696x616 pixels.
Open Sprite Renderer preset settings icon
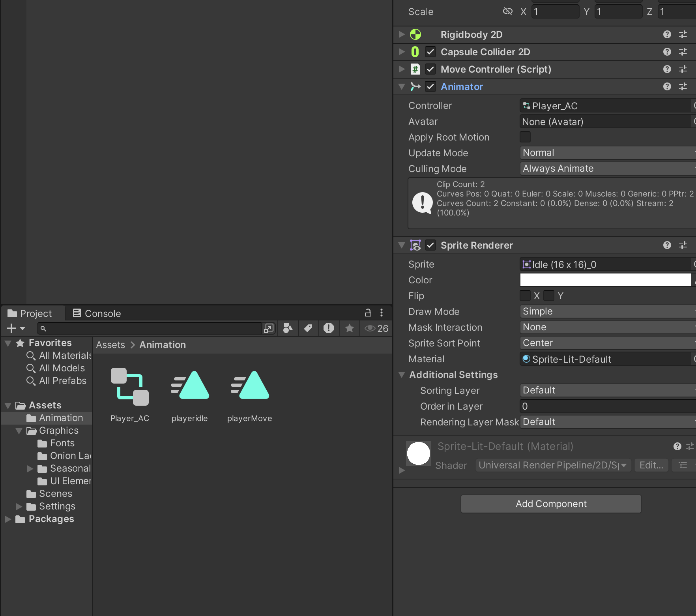683,245
